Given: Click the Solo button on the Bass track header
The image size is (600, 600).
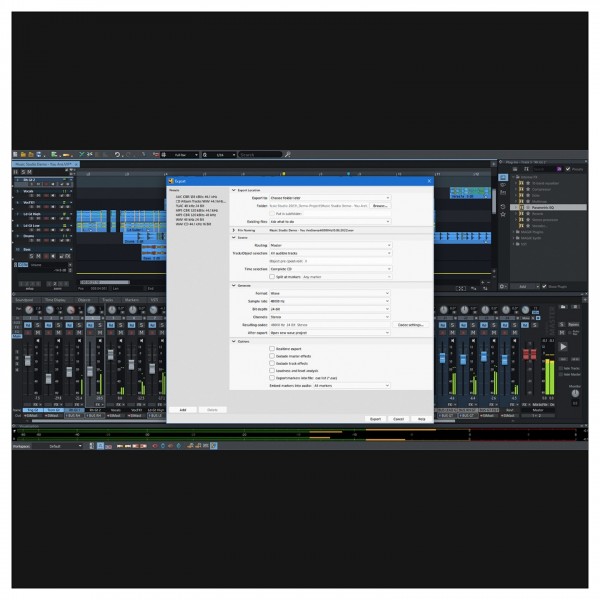Looking at the screenshot, I should click(x=31, y=256).
